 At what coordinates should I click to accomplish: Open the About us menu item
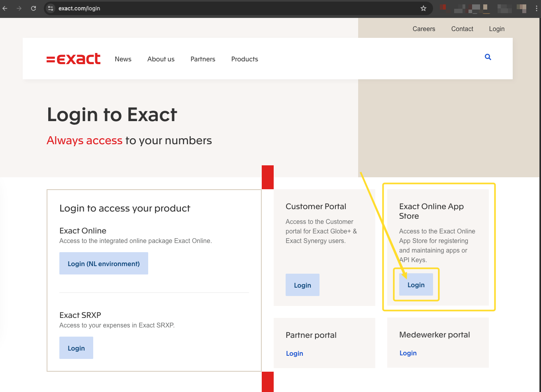coord(161,59)
